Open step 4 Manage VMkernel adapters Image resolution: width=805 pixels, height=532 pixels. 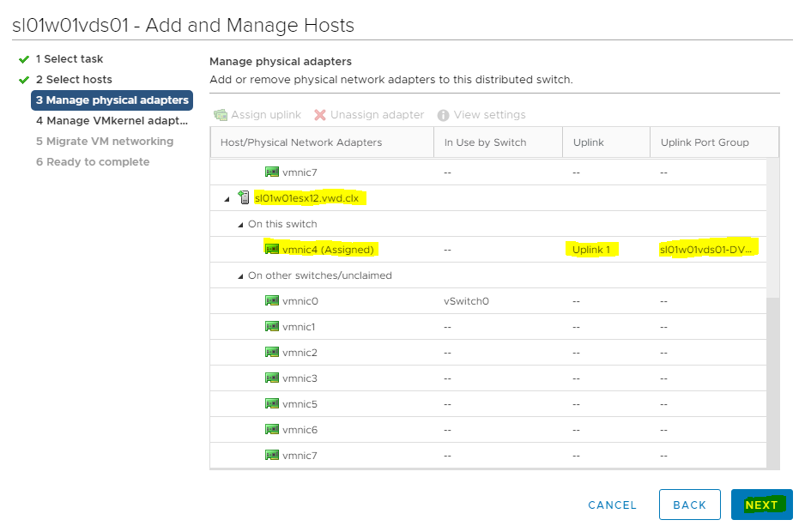tap(112, 121)
